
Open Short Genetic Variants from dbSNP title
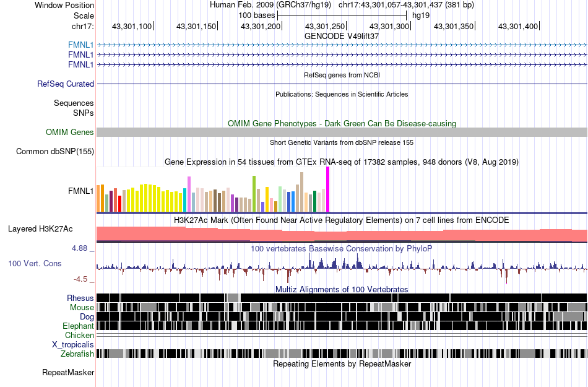(x=342, y=142)
